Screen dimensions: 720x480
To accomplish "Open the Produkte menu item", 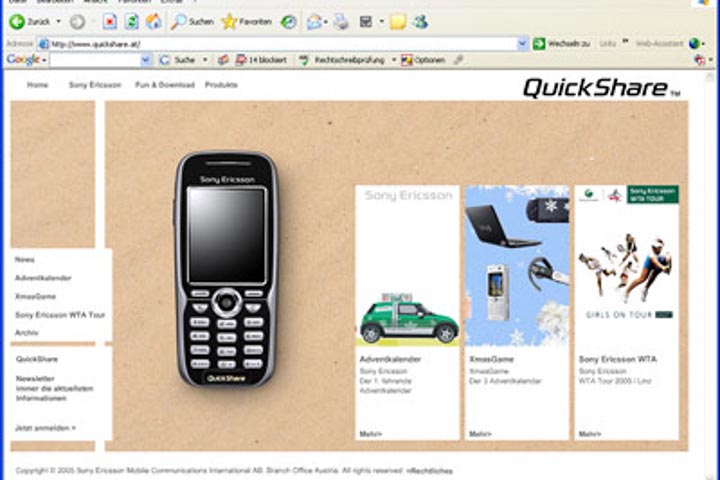I will pyautogui.click(x=221, y=85).
